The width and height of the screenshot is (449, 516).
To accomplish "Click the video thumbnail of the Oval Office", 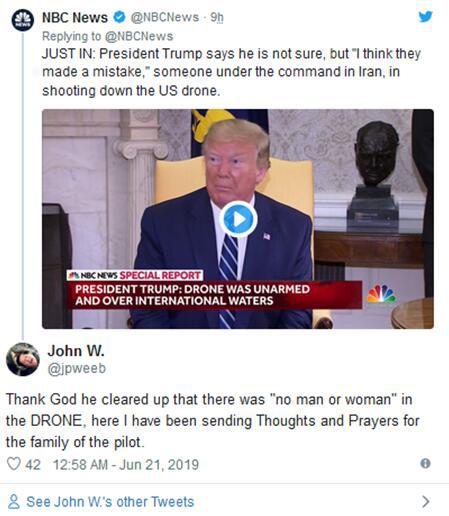I will click(238, 219).
